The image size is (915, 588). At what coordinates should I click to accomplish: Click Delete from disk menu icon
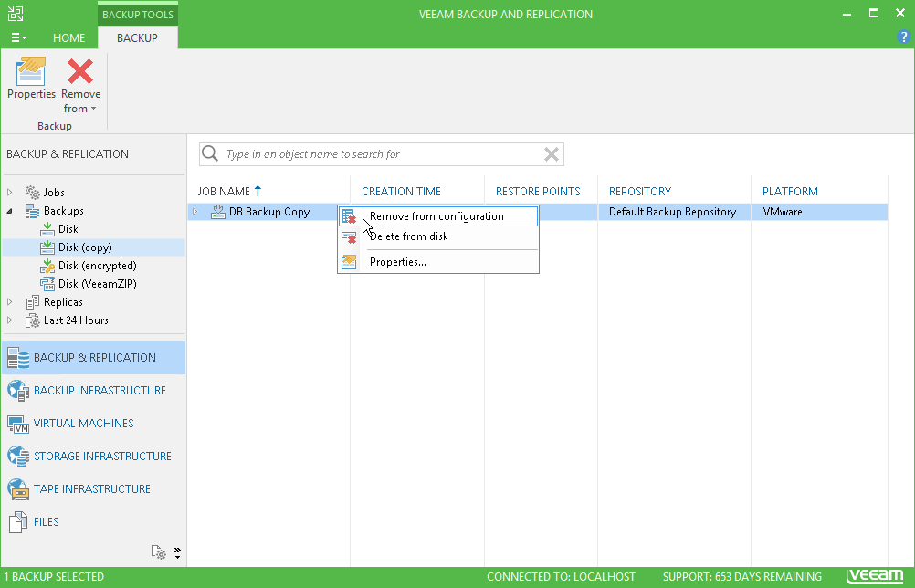[349, 236]
